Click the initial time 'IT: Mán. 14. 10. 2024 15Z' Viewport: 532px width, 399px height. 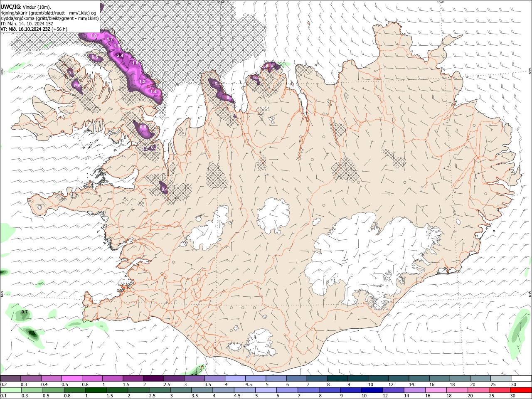27,24
